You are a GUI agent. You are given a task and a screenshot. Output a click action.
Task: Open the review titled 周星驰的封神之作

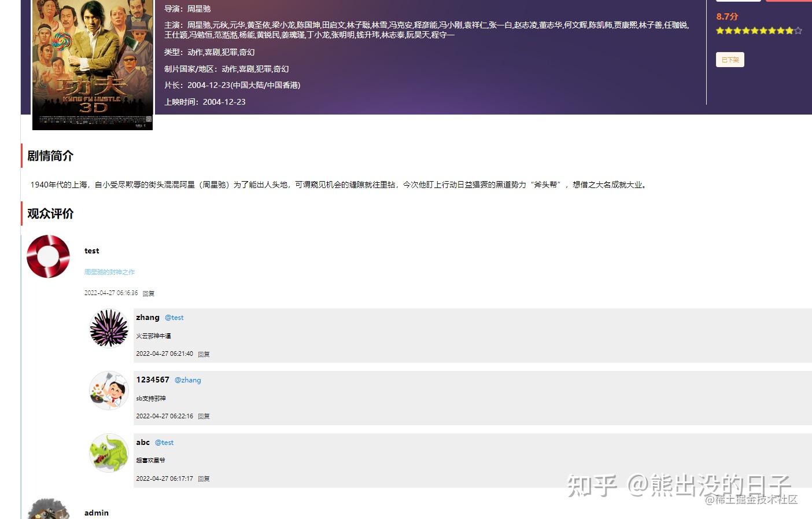109,272
